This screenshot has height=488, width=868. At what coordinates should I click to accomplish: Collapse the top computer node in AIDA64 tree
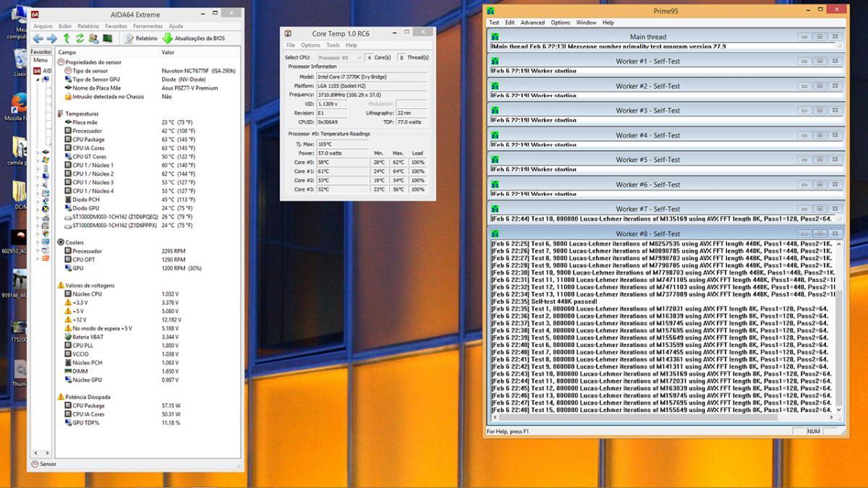pyautogui.click(x=38, y=81)
